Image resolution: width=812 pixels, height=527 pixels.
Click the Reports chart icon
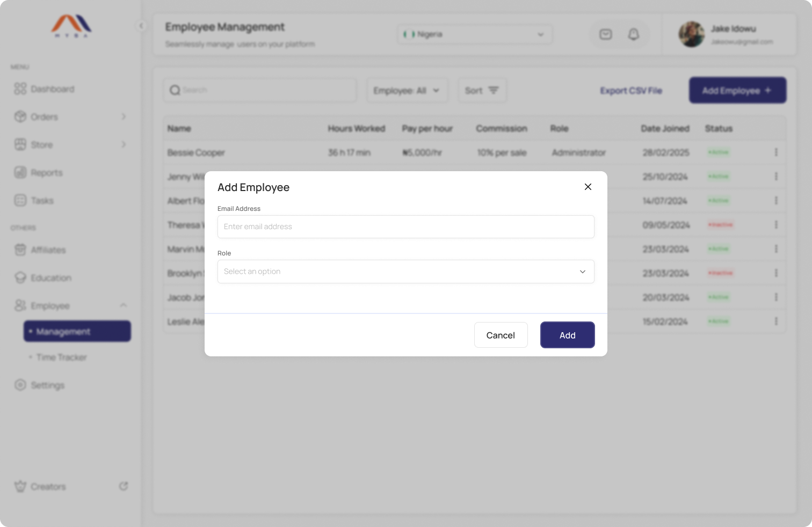(x=20, y=172)
